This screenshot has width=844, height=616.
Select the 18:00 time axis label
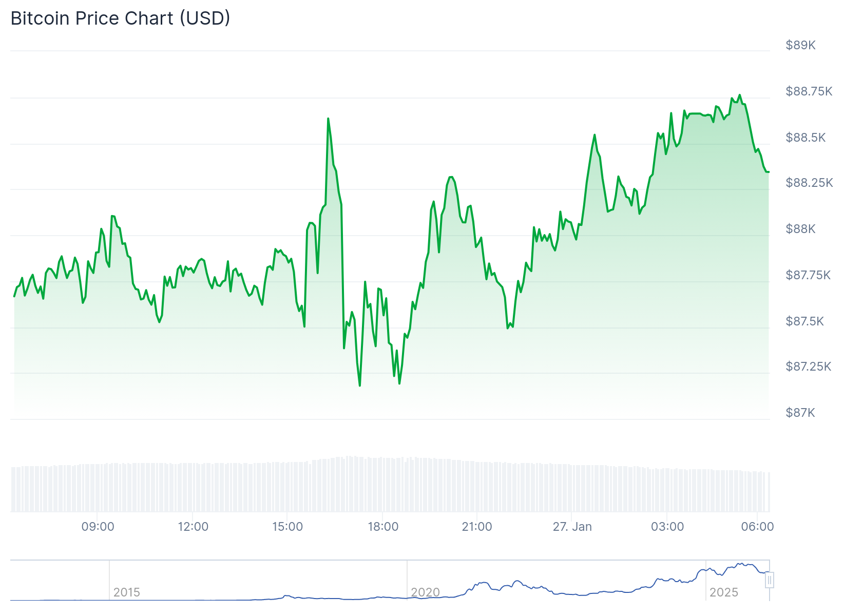[x=383, y=527]
